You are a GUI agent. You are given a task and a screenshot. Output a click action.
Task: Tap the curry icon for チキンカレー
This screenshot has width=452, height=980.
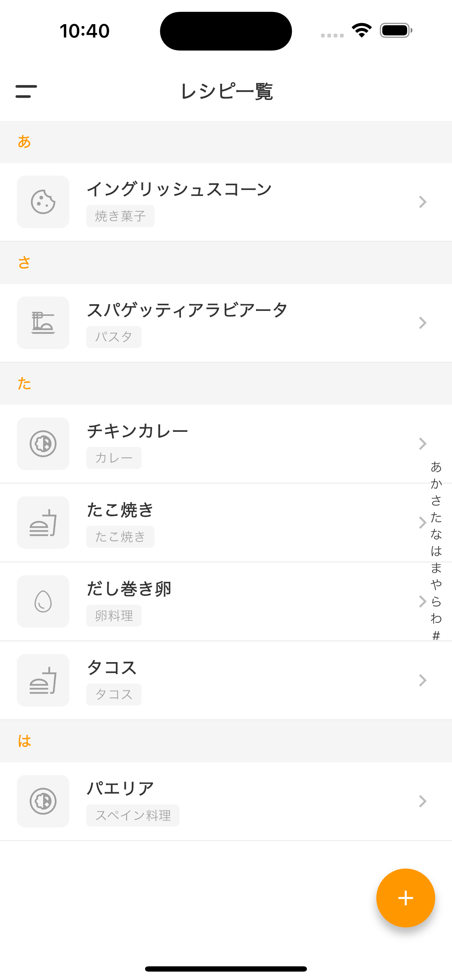[43, 444]
